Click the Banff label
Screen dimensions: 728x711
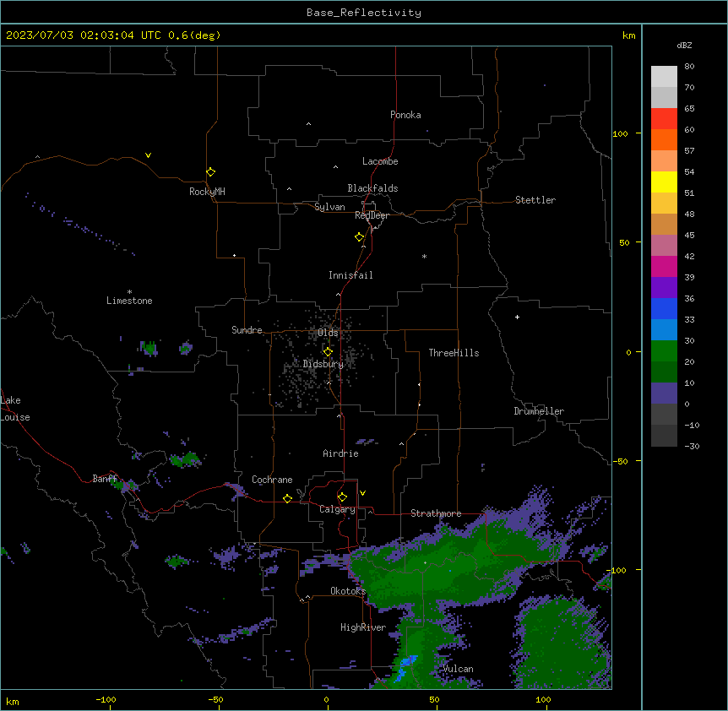105,479
